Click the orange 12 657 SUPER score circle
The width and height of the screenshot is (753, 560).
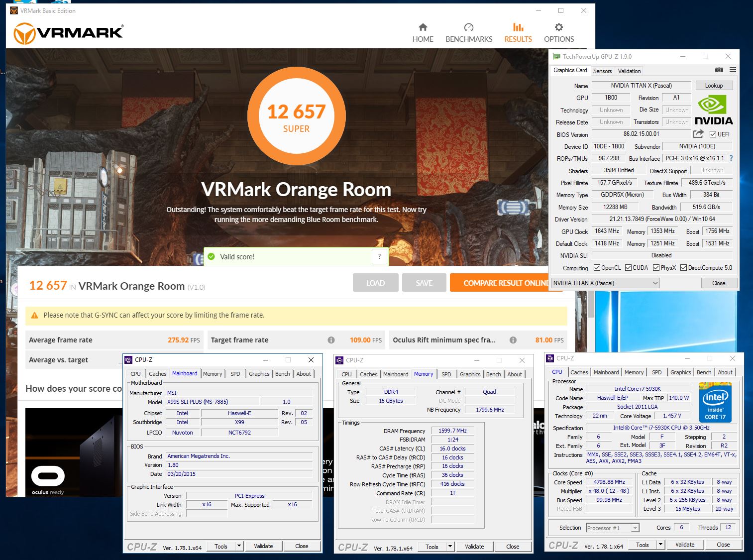tap(296, 116)
